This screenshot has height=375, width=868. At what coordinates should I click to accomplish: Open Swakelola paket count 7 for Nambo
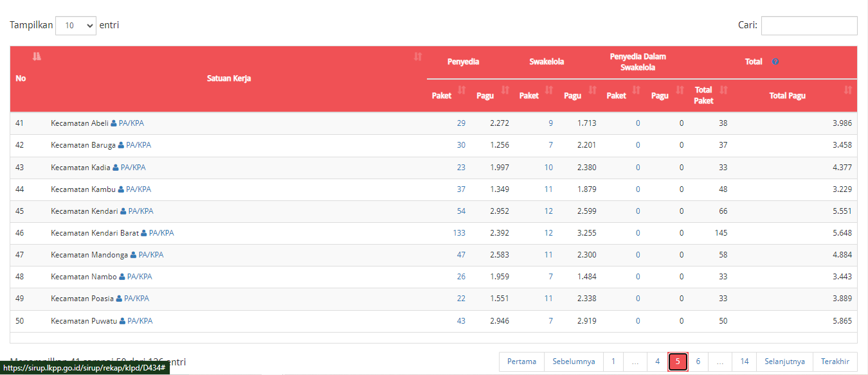point(550,277)
